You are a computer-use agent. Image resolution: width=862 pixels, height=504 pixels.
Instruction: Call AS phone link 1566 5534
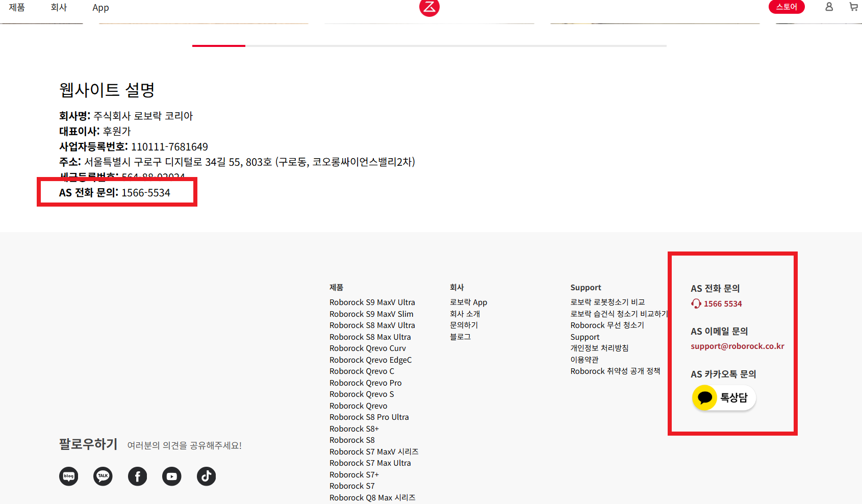(723, 304)
